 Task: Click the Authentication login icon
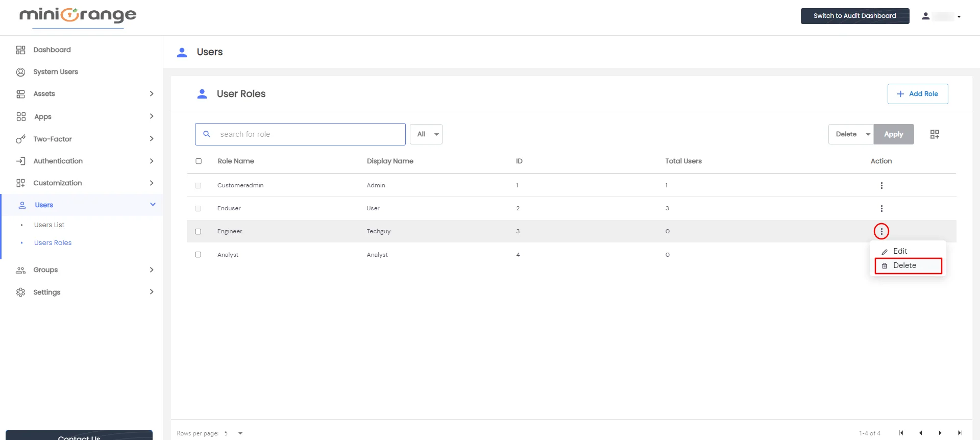[x=20, y=161]
